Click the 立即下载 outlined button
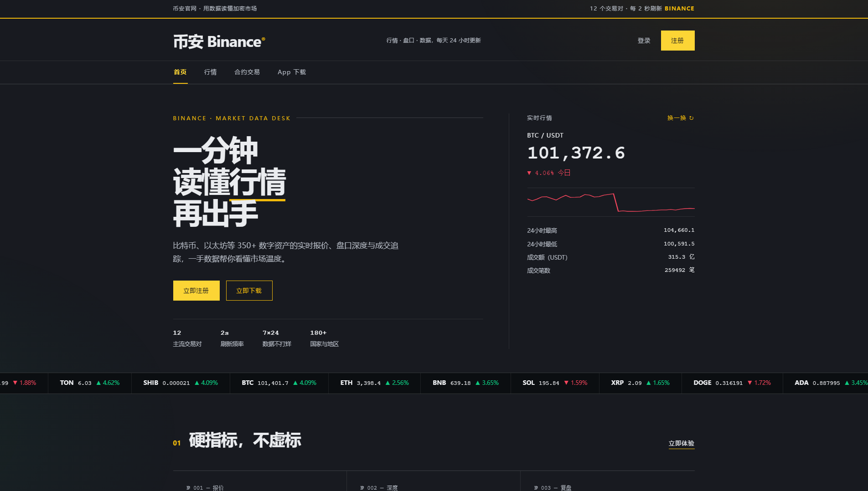The height and width of the screenshot is (491, 868). pos(249,291)
